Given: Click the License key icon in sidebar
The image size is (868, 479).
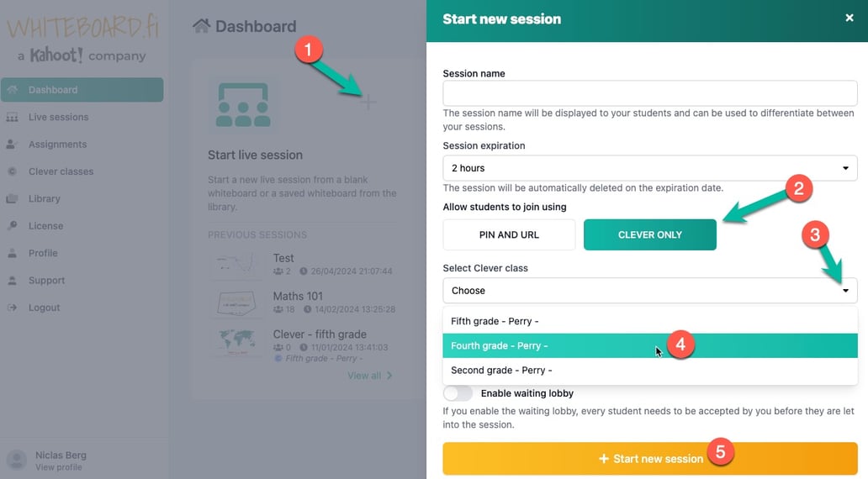Looking at the screenshot, I should 12,226.
